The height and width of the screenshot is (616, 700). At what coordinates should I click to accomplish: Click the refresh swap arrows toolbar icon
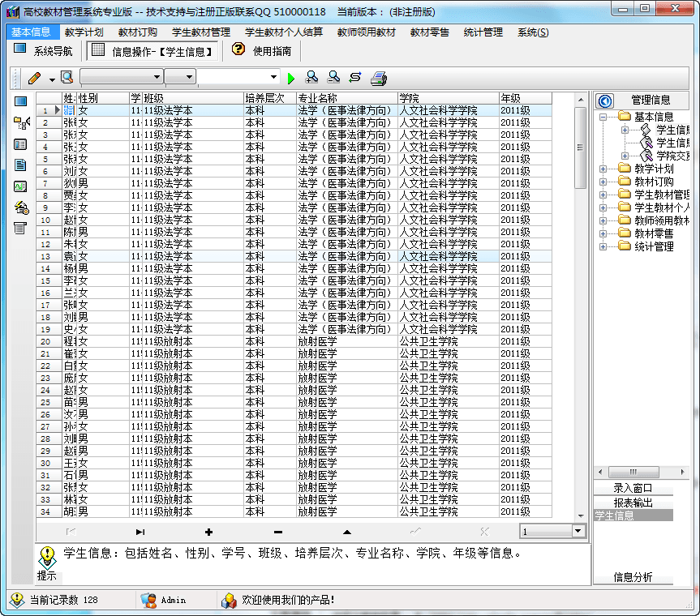(x=355, y=78)
